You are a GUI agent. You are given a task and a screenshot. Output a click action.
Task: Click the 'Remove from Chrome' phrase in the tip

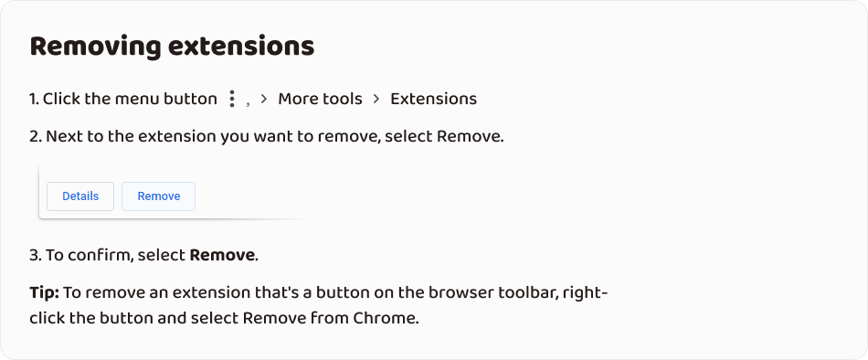coord(330,319)
